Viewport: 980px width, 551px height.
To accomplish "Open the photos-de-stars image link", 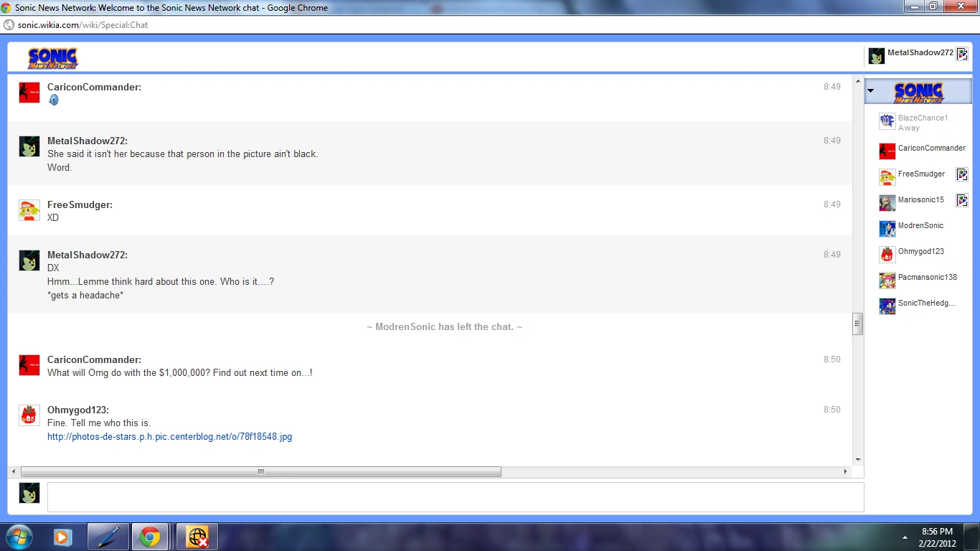I will (x=169, y=436).
